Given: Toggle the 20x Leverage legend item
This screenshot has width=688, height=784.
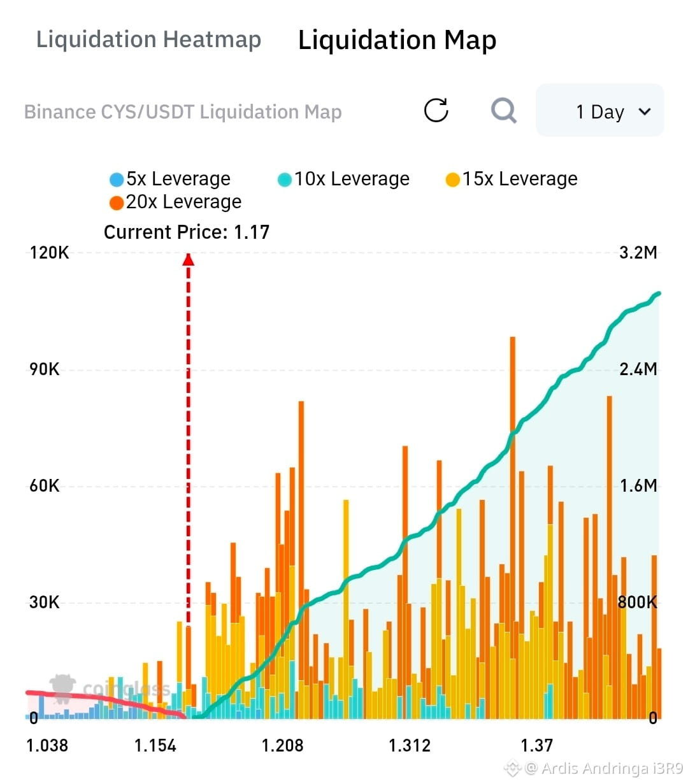Looking at the screenshot, I should pyautogui.click(x=175, y=202).
